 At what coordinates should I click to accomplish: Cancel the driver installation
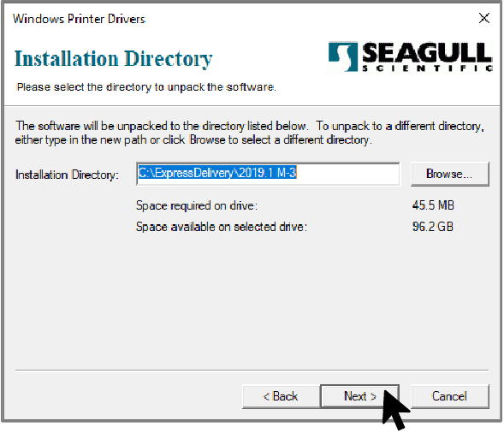(450, 396)
